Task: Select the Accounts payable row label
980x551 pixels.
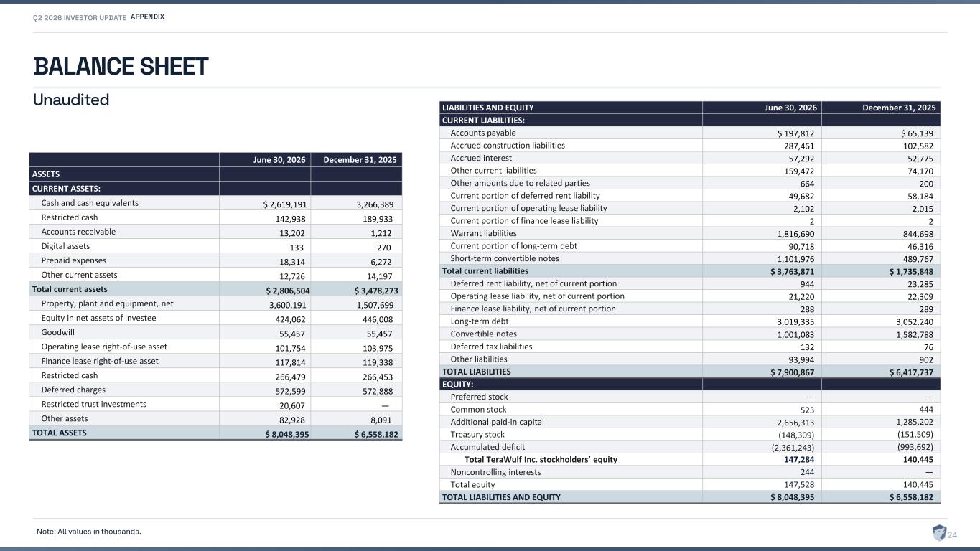Action: 482,133
